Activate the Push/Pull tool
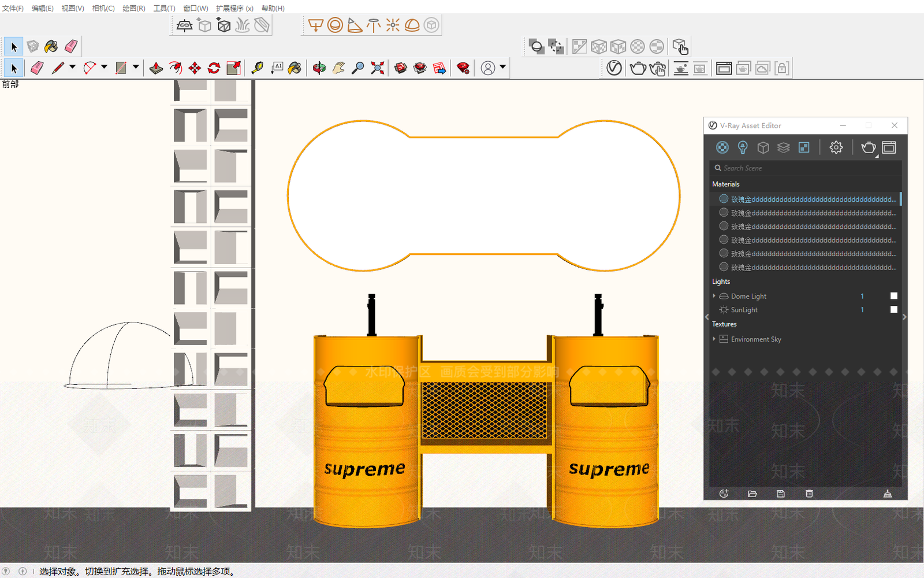 156,68
